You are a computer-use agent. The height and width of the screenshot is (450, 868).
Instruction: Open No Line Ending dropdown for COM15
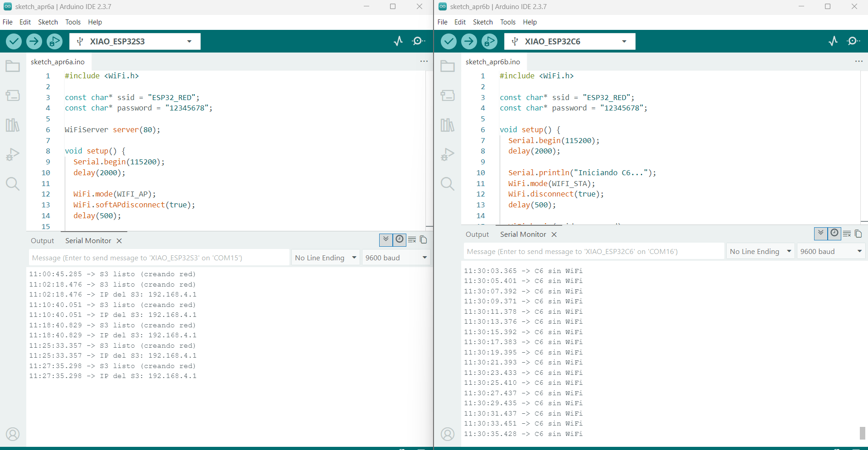click(326, 258)
